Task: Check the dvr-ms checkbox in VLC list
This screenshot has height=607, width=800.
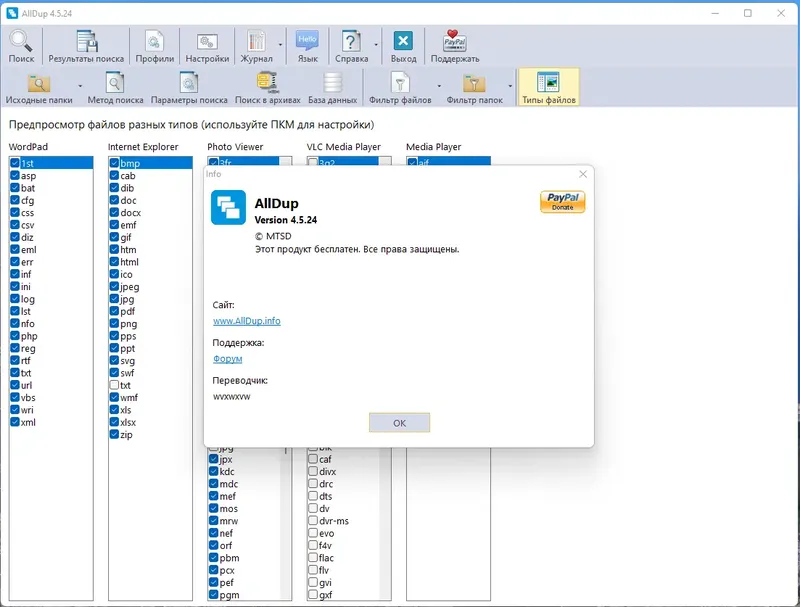Action: point(313,521)
